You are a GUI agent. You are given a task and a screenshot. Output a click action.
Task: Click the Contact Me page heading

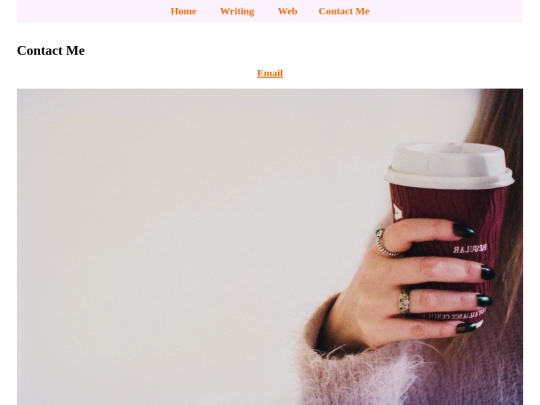pos(51,51)
